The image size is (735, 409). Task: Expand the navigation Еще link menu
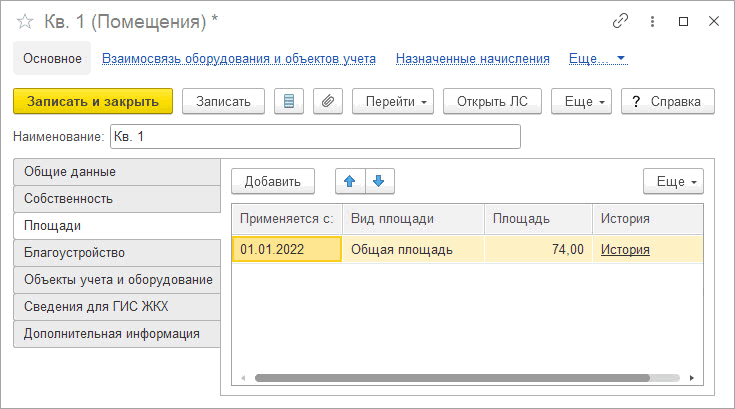coord(598,59)
